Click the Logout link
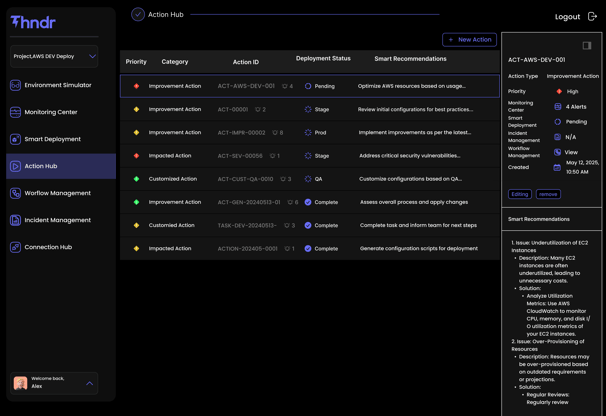Viewport: 606px width, 416px height. [567, 17]
